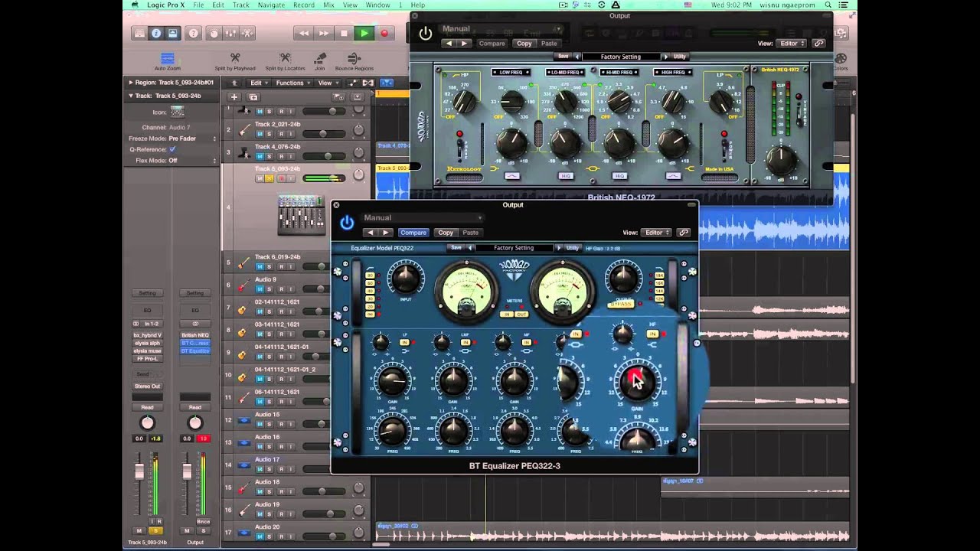Click the green Play button
The height and width of the screenshot is (551, 980).
tap(364, 33)
